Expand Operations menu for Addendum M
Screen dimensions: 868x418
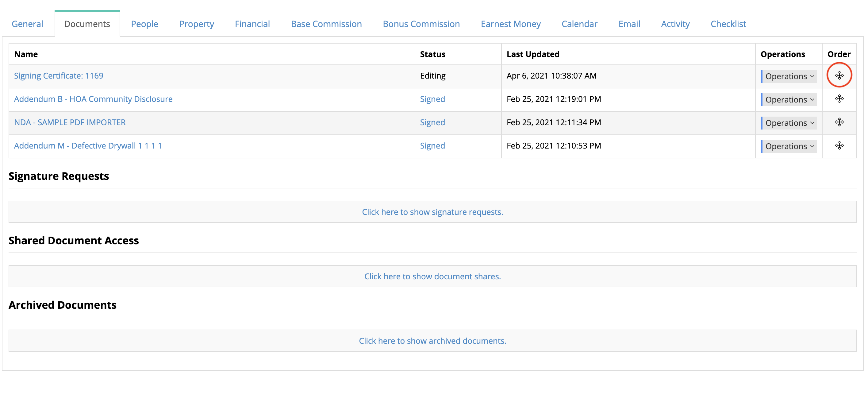[789, 146]
